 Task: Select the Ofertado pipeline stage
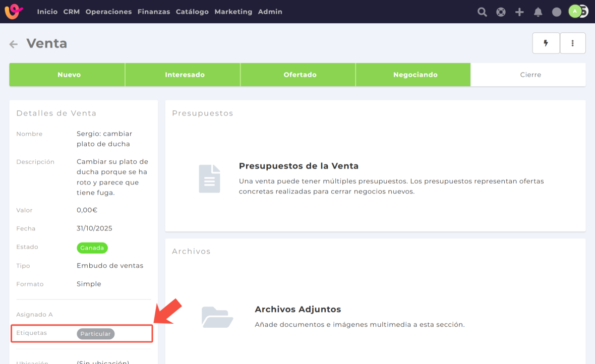pyautogui.click(x=300, y=75)
